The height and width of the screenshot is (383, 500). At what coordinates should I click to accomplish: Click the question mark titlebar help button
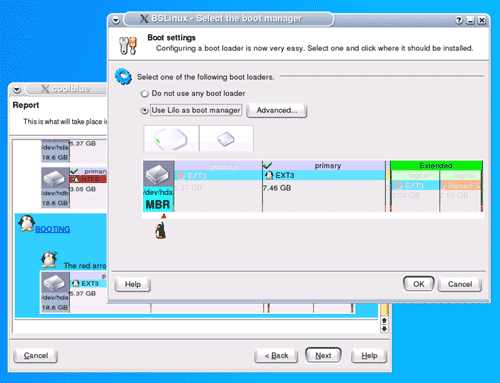coord(459,20)
